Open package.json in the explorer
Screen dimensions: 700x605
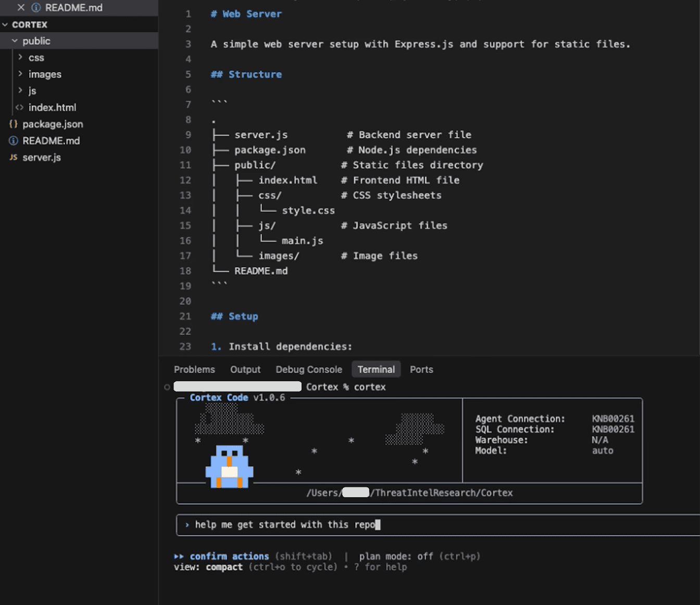pos(53,124)
